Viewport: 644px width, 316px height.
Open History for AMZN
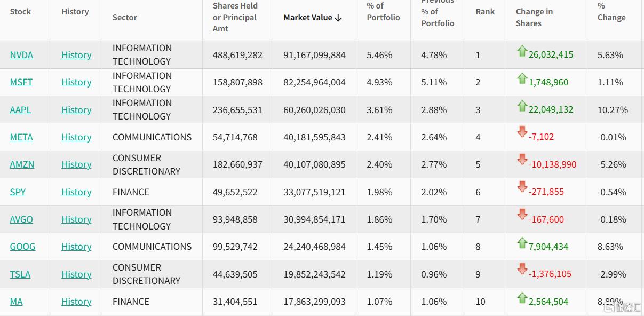(76, 164)
